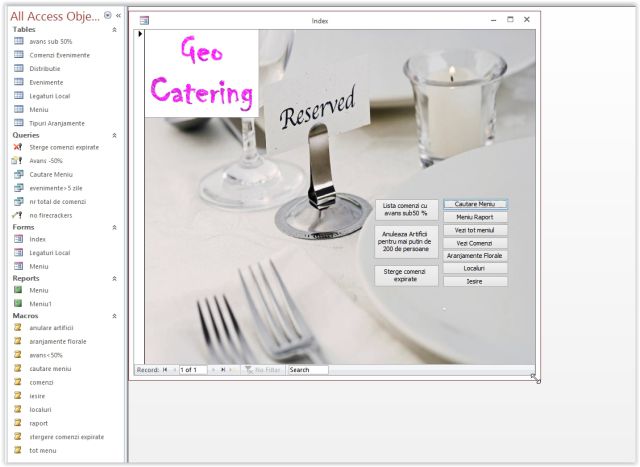Image resolution: width=640 pixels, height=467 pixels.
Task: Click the Vezi Comenzi button
Action: pyautogui.click(x=475, y=243)
